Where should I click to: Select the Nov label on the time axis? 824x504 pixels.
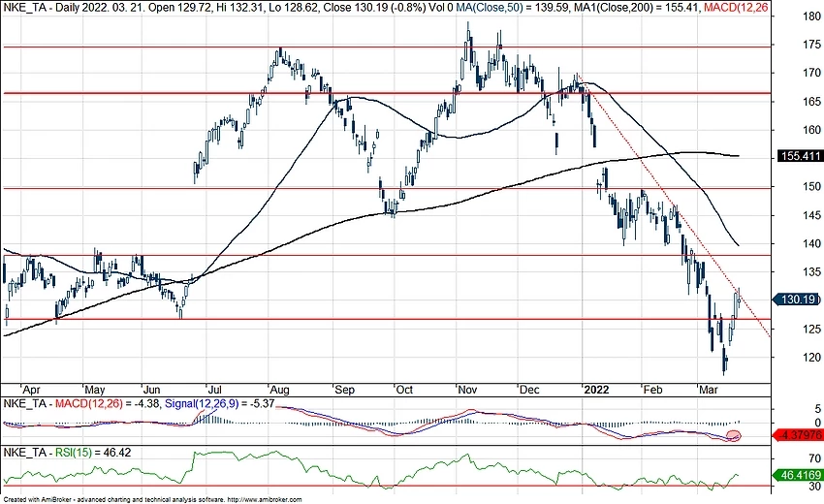click(467, 390)
